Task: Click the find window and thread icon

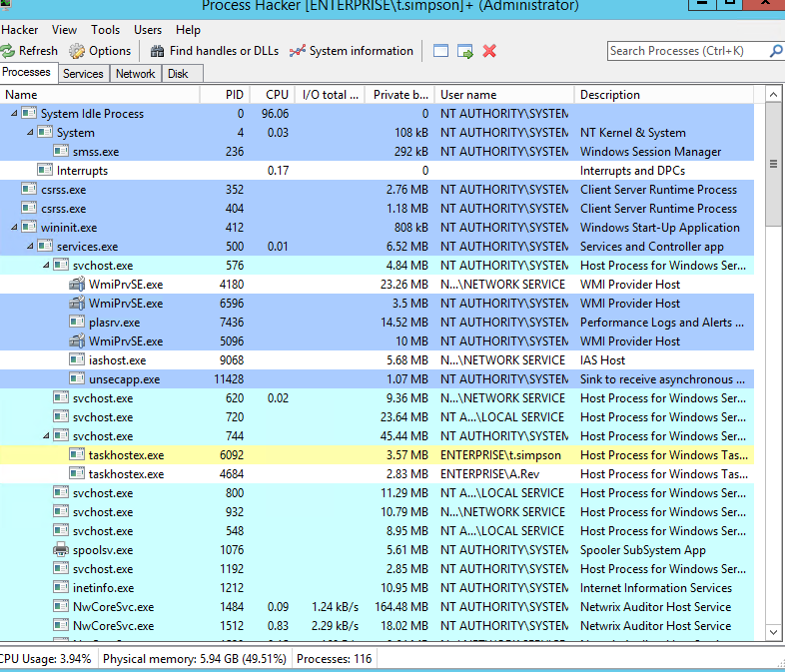Action: click(x=465, y=51)
